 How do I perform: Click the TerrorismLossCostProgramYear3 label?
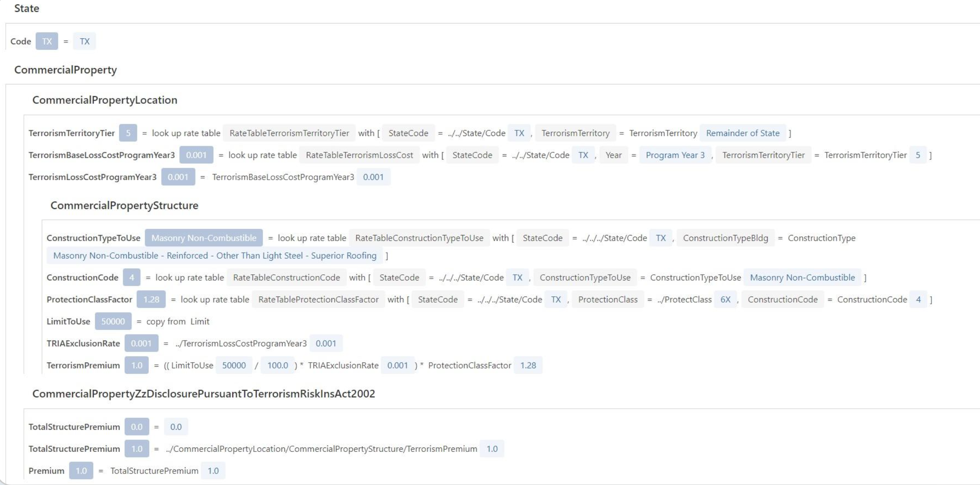93,177
